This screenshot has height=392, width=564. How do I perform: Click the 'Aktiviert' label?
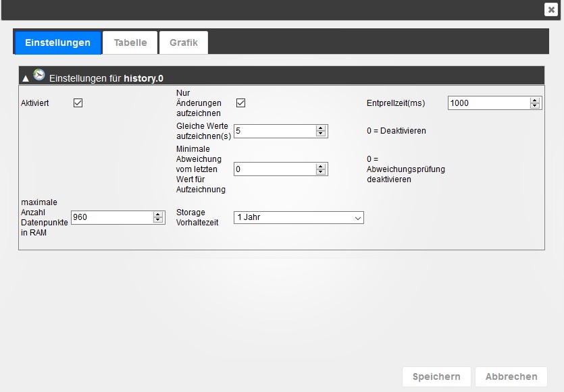point(35,103)
